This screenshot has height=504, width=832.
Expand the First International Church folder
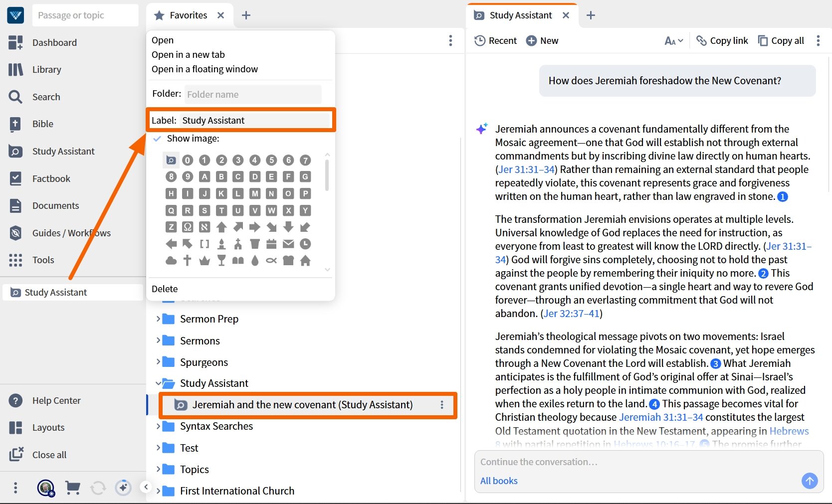(x=158, y=491)
